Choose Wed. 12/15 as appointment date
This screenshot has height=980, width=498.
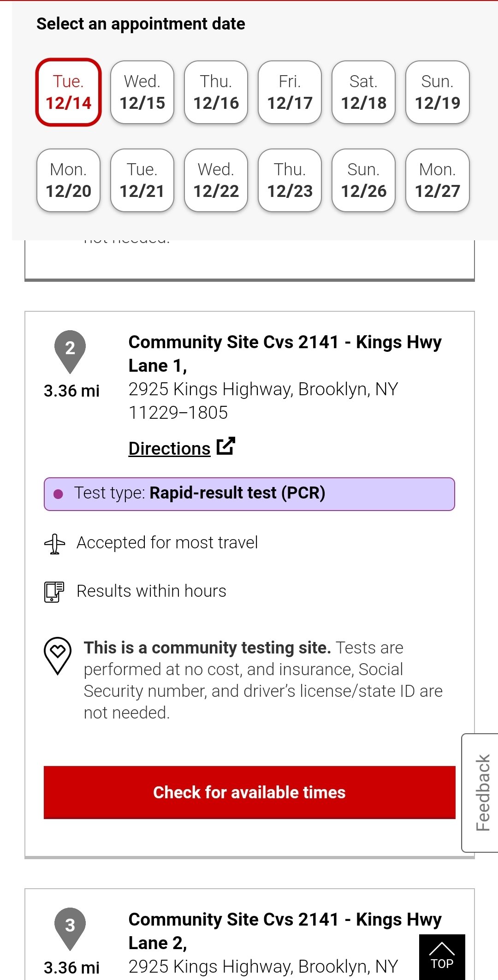142,92
